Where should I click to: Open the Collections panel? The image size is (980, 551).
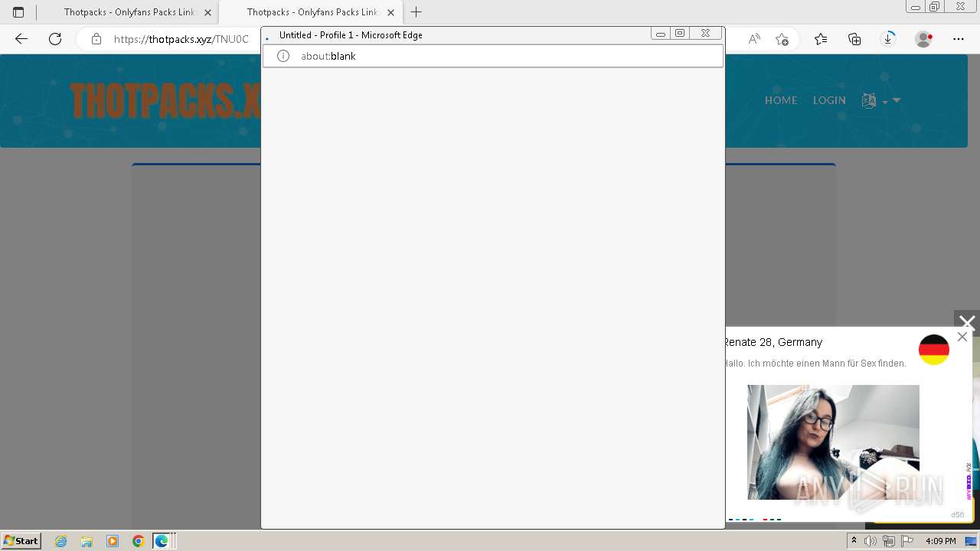coord(854,39)
